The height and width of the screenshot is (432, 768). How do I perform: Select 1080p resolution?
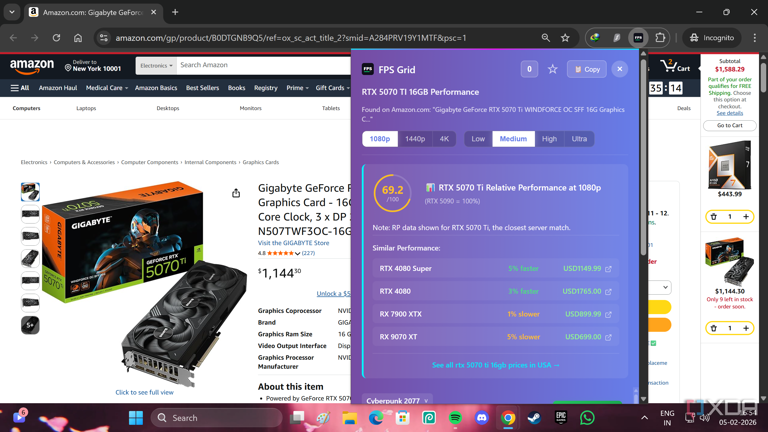coord(380,139)
